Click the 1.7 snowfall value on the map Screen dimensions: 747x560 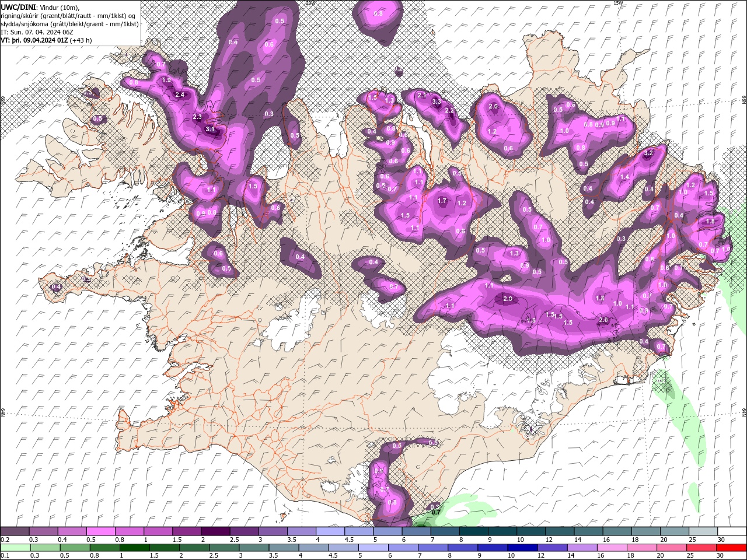(x=442, y=201)
